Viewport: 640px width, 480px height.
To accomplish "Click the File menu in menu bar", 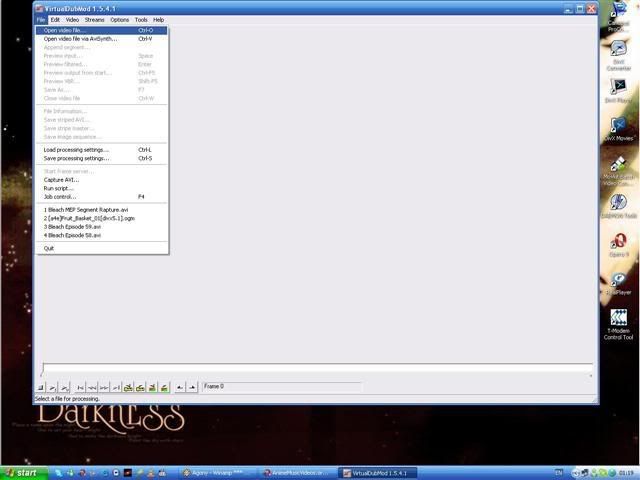I will coord(41,20).
